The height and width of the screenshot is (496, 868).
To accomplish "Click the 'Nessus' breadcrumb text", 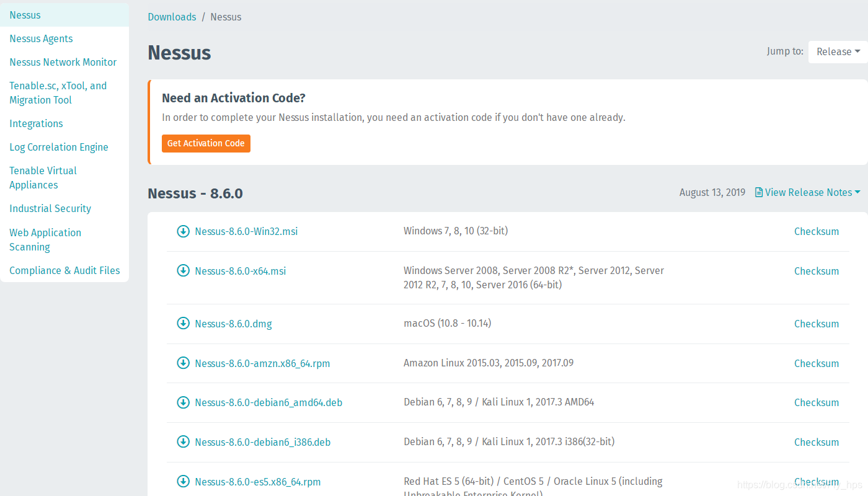I will coord(226,17).
